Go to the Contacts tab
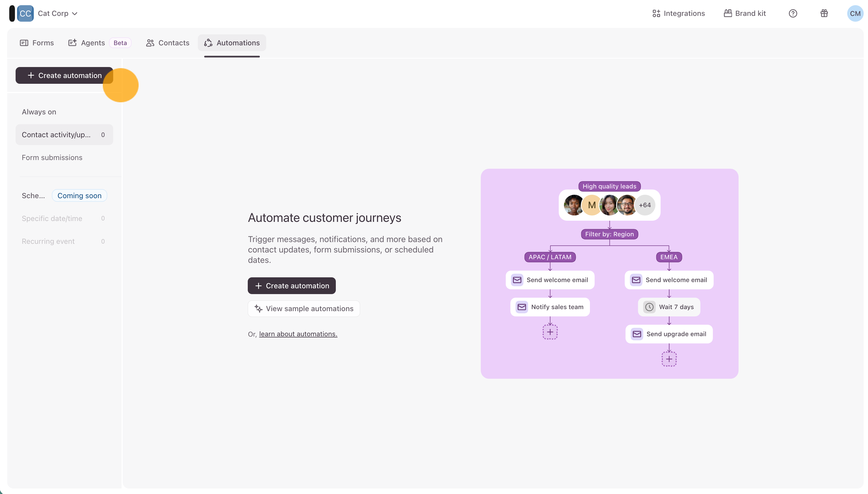The width and height of the screenshot is (868, 494). click(x=167, y=43)
